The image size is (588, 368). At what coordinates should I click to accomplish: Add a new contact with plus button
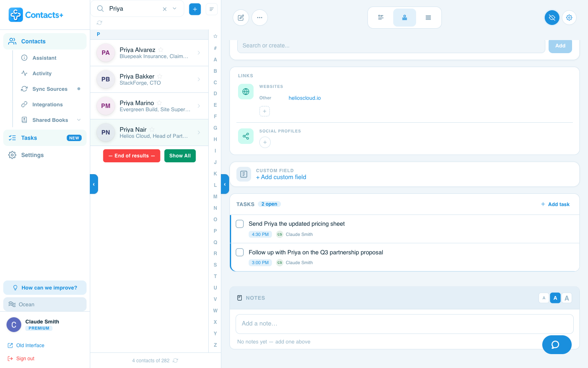(195, 9)
